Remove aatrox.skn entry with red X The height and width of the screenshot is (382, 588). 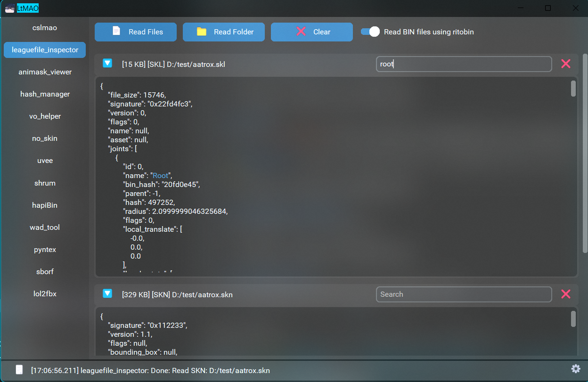[566, 294]
